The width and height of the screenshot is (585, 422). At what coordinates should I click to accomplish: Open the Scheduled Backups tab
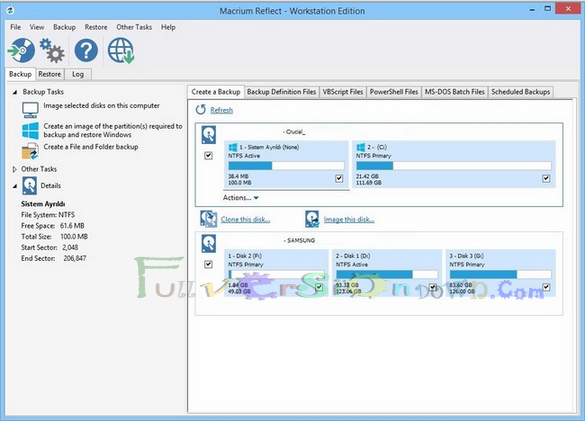coord(520,92)
